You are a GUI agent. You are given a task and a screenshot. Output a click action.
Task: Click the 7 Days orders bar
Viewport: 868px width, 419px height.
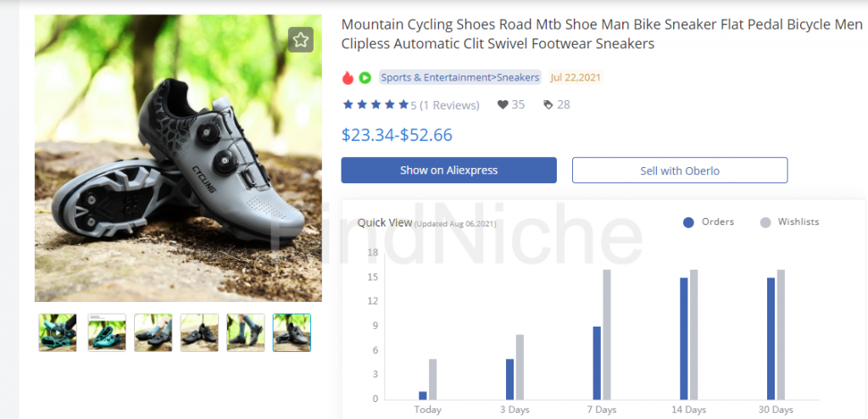point(597,363)
